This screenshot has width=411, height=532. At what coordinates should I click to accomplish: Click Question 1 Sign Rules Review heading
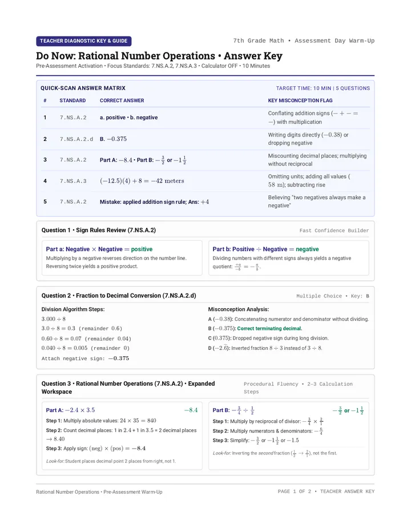[98, 230]
